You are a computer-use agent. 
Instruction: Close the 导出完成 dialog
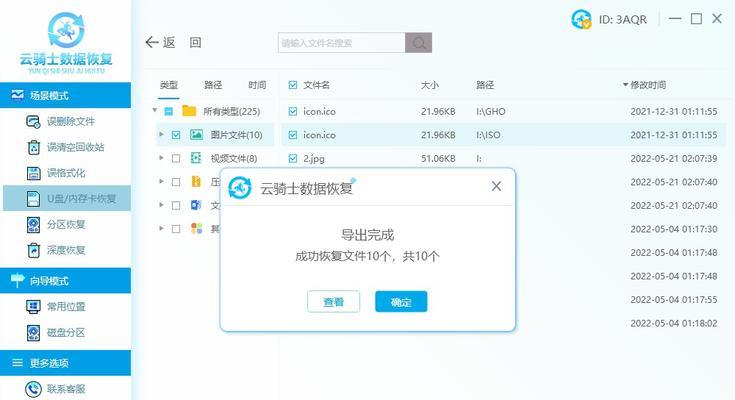(x=496, y=187)
